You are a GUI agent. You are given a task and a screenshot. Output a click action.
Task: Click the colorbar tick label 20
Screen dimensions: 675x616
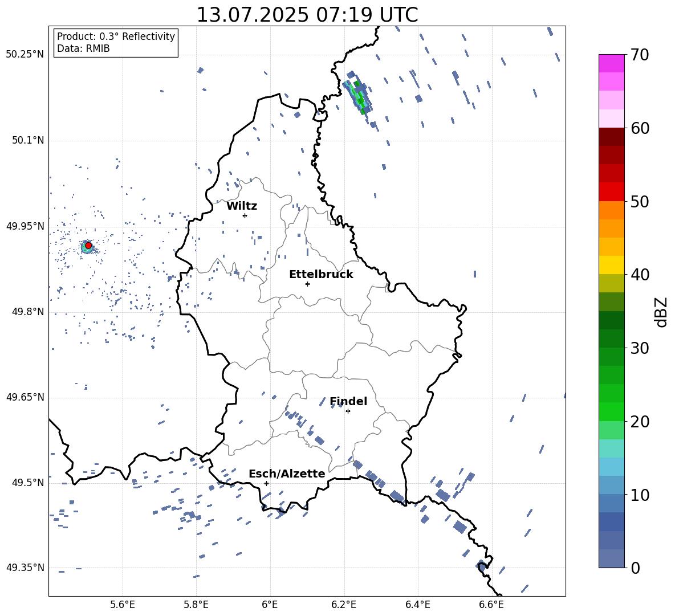(x=640, y=422)
